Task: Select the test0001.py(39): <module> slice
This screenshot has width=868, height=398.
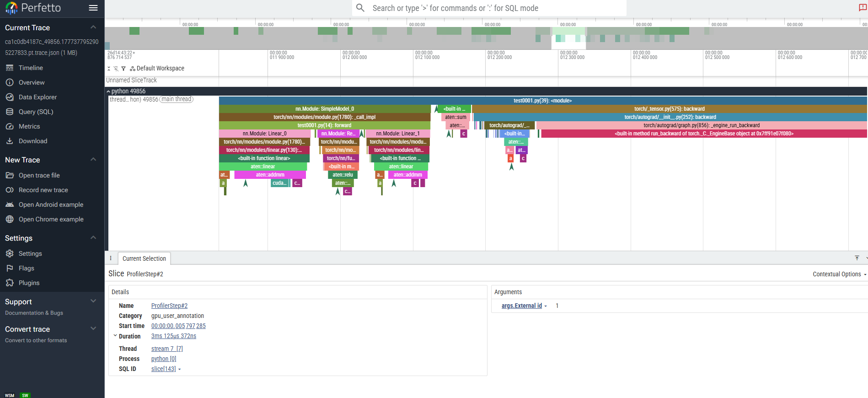Action: pos(543,101)
